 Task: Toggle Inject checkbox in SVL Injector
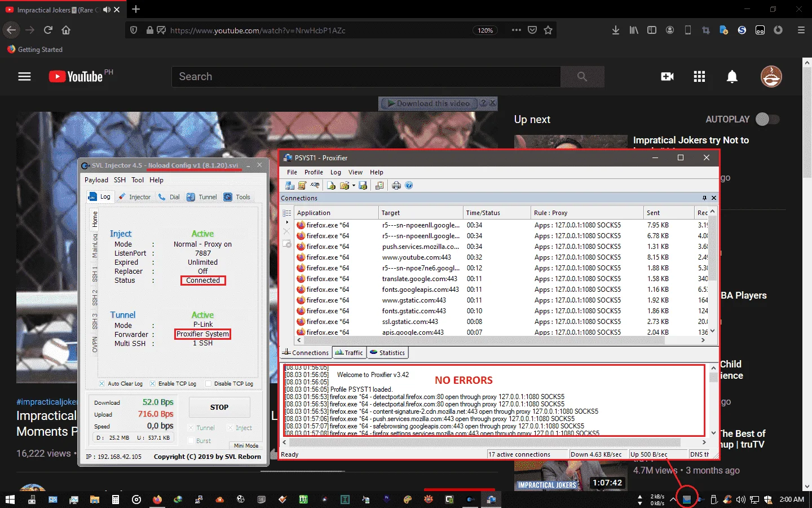click(x=230, y=428)
